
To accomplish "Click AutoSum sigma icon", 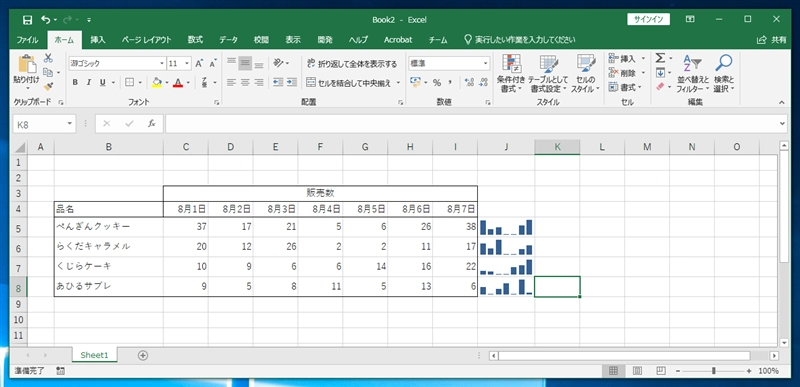I will point(661,58).
